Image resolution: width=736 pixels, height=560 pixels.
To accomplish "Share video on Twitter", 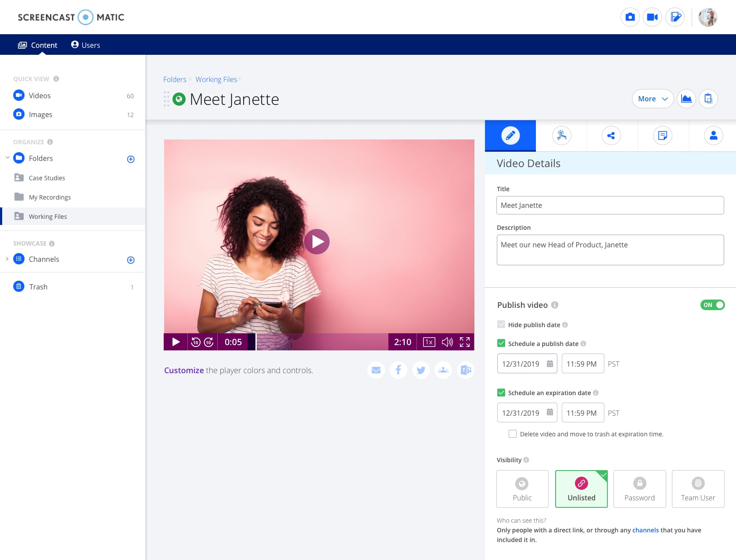I will pos(421,370).
